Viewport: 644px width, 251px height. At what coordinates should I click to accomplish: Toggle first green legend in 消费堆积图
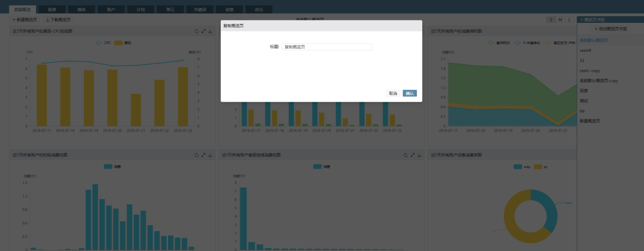(498, 43)
